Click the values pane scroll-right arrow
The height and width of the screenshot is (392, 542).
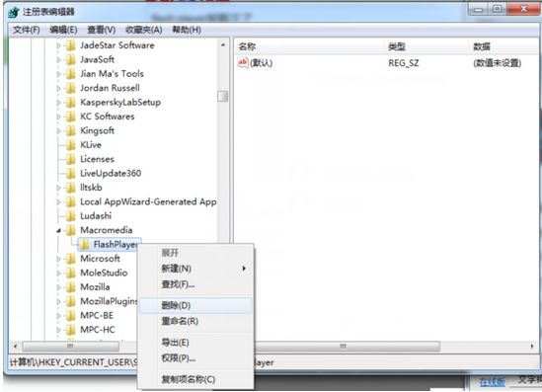point(532,346)
